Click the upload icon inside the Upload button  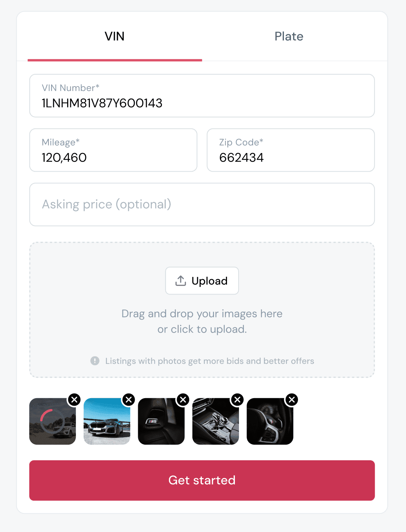pos(180,280)
